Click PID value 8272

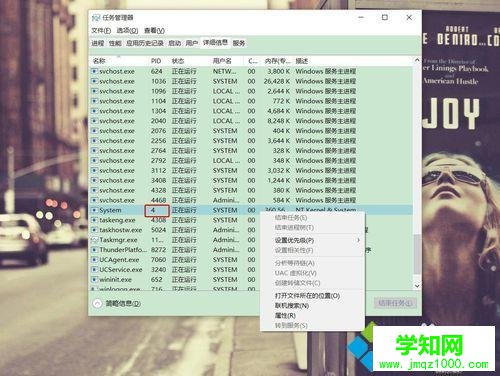158,250
